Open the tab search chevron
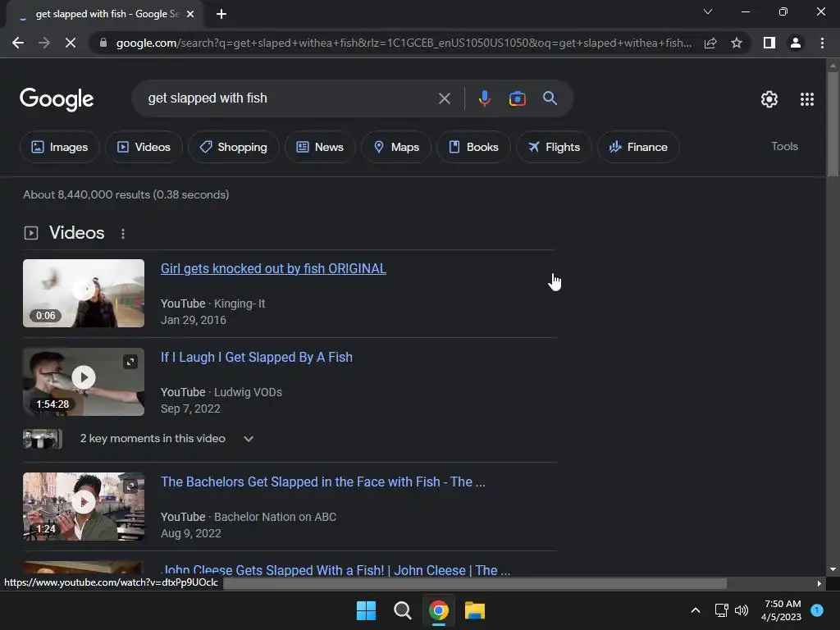The width and height of the screenshot is (840, 630). click(x=708, y=11)
